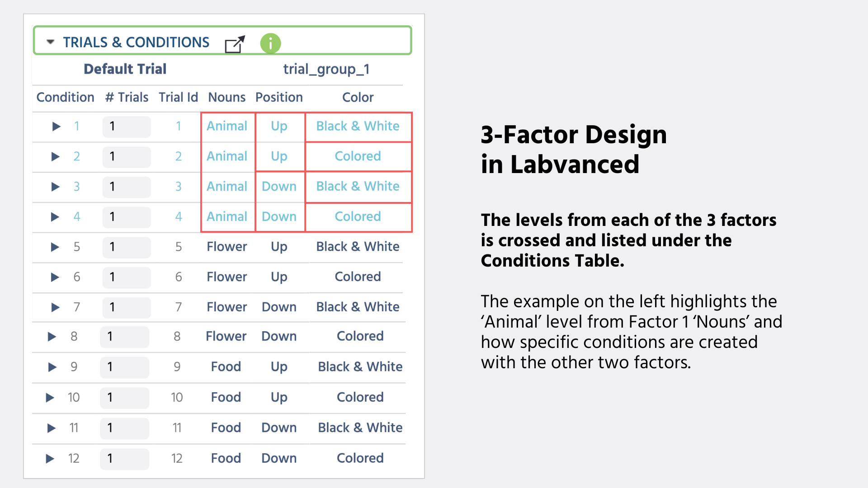Select the Colored level in condition 4
868x488 pixels.
click(357, 217)
